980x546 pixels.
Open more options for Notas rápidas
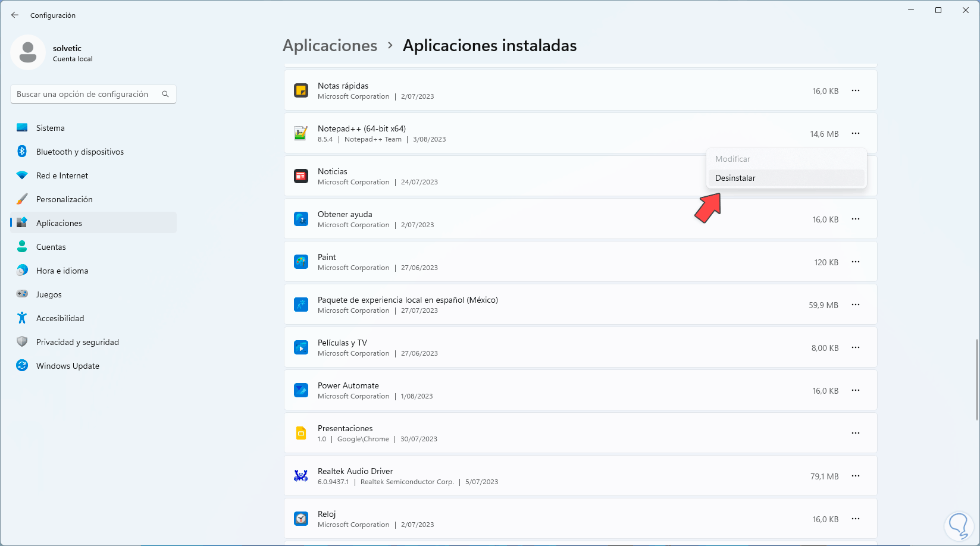tap(856, 91)
